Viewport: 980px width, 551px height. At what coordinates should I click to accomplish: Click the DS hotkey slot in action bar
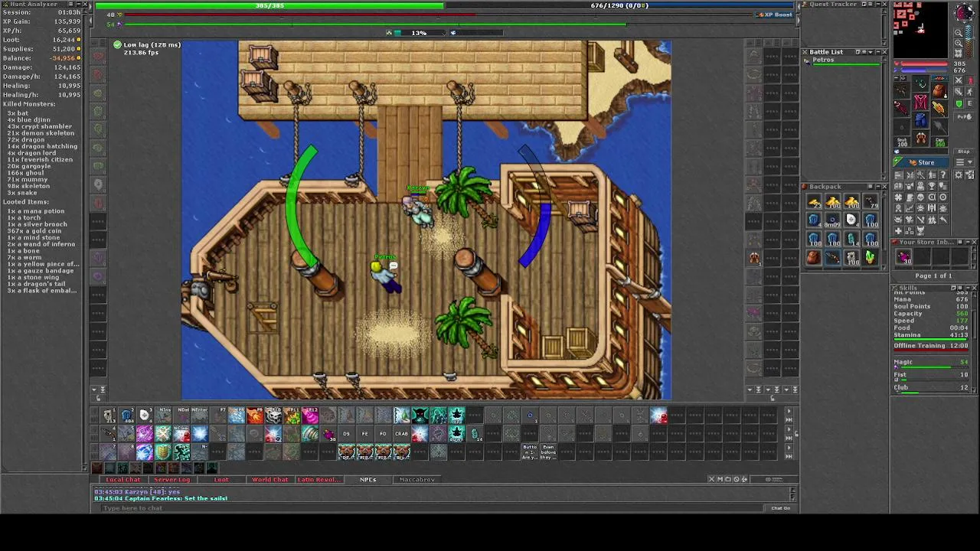click(x=346, y=434)
